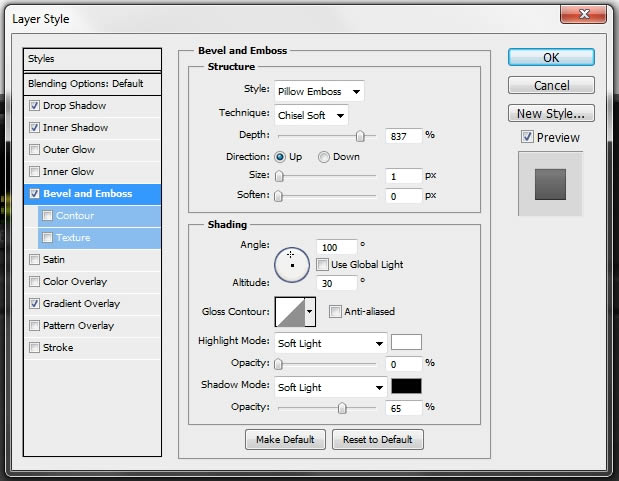Click the Shadow Opacity slider handle
Viewport: 619px width, 481px height.
coord(342,408)
